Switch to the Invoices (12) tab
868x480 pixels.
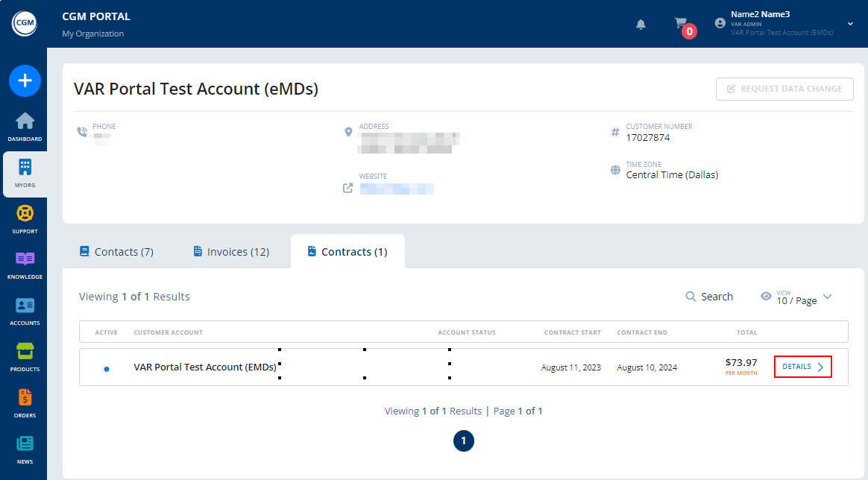tap(231, 251)
